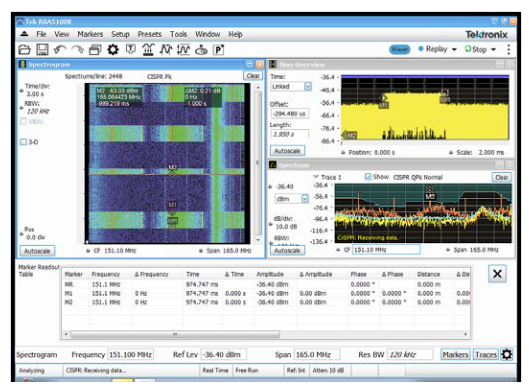Click the Traces button in bottom bar
Screen dimensions: 529x391
(486, 354)
